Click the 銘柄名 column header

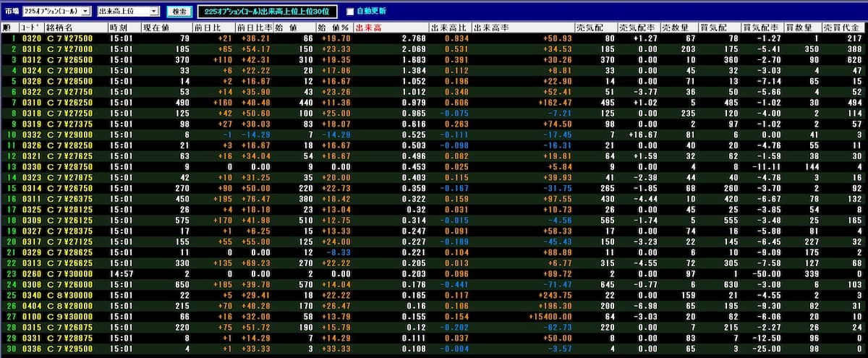pyautogui.click(x=59, y=27)
